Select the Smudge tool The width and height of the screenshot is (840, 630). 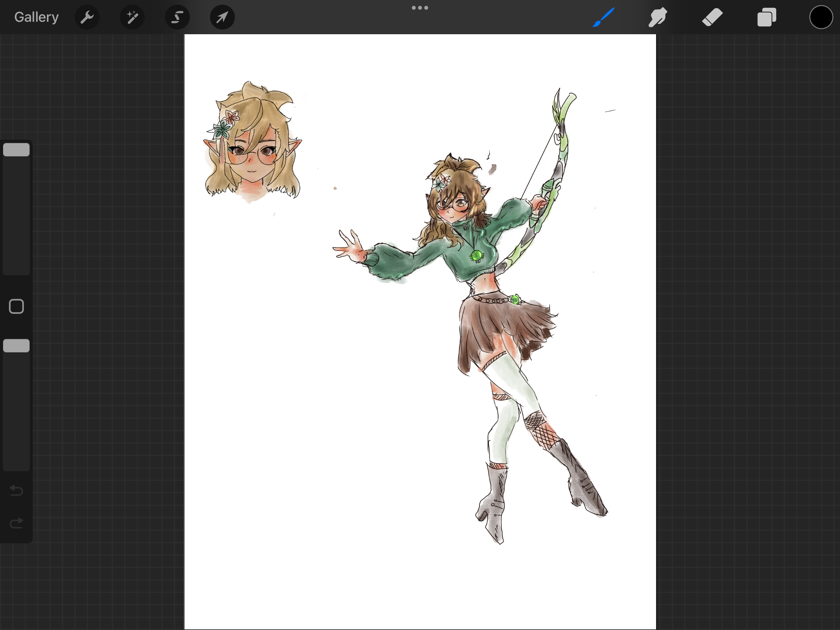[658, 17]
